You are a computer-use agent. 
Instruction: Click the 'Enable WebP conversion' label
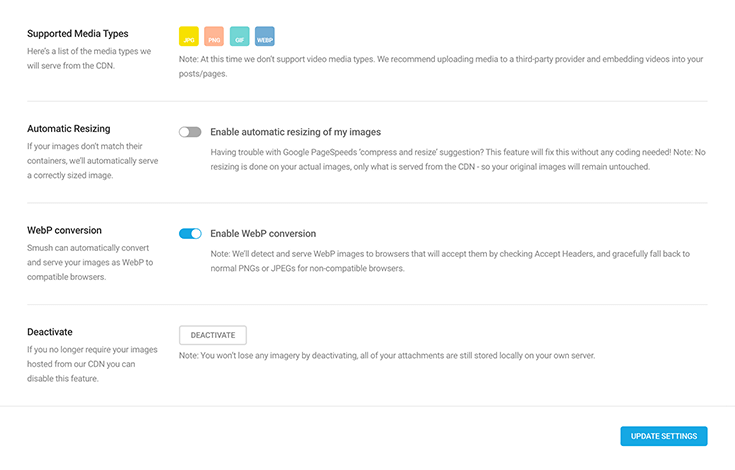[x=263, y=233]
